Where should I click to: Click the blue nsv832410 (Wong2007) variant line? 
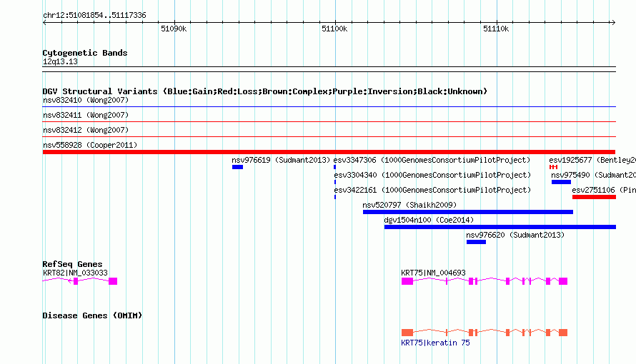pyautogui.click(x=329, y=107)
